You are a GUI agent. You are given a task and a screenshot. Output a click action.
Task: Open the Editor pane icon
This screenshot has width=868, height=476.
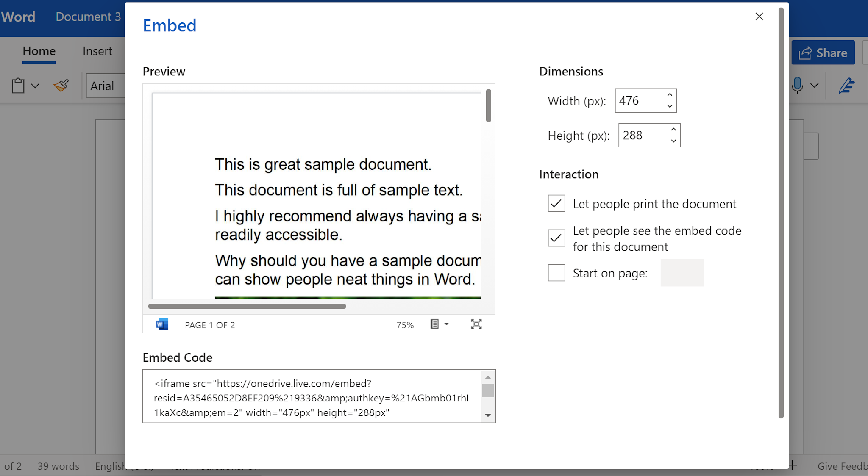846,86
